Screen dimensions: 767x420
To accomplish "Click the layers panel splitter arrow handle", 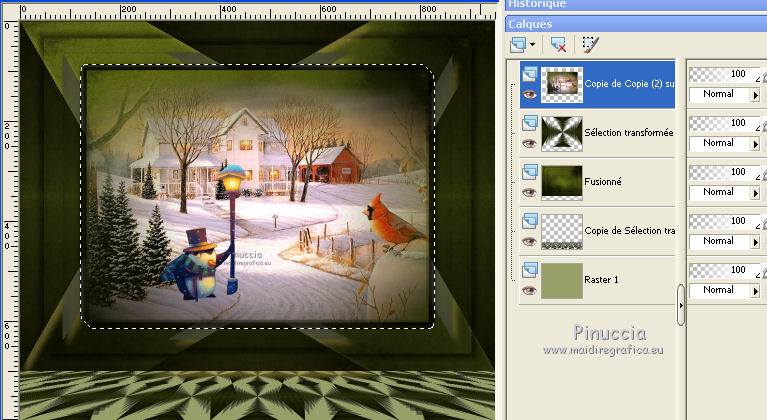I will pos(680,306).
